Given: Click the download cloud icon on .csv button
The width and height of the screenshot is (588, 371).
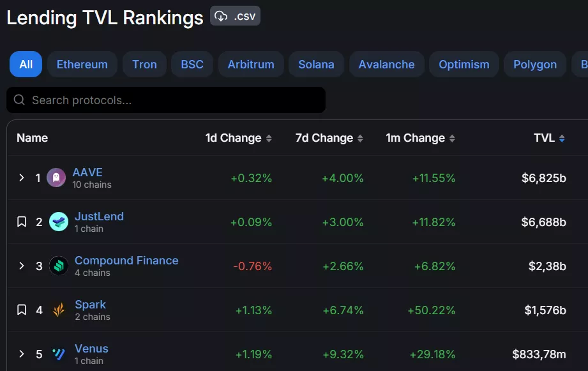Looking at the screenshot, I should (222, 16).
